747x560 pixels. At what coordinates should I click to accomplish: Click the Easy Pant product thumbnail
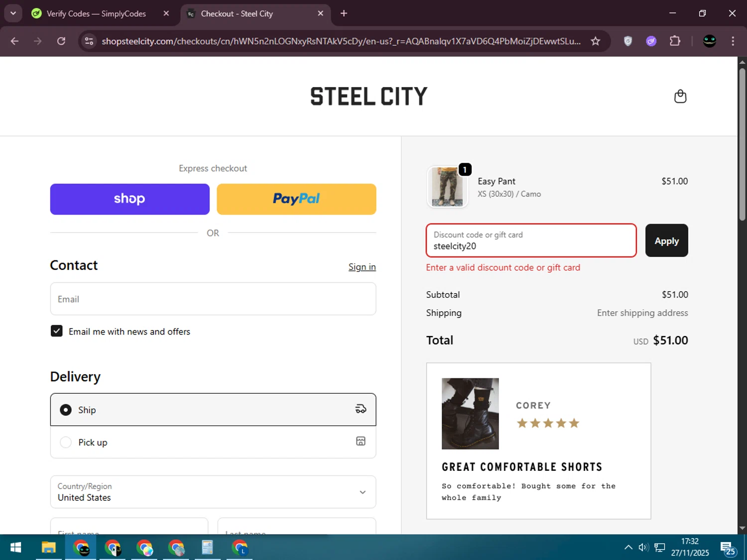(x=447, y=187)
